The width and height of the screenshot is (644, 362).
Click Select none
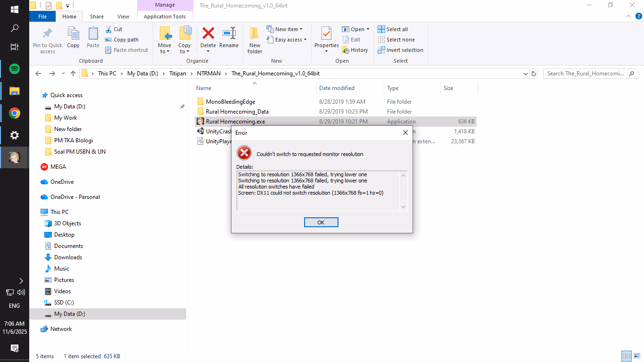[x=396, y=40]
